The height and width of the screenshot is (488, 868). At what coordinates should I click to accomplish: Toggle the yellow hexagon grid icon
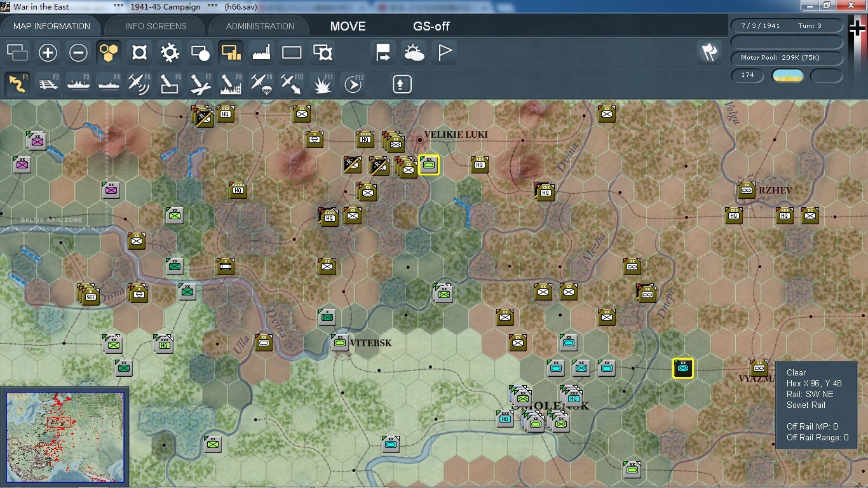pos(109,53)
